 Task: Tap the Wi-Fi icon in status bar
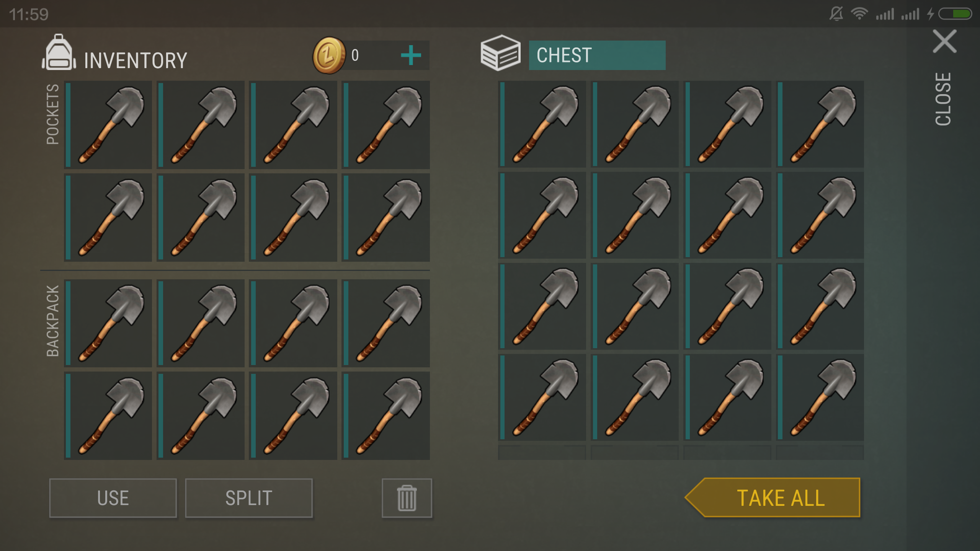(859, 14)
